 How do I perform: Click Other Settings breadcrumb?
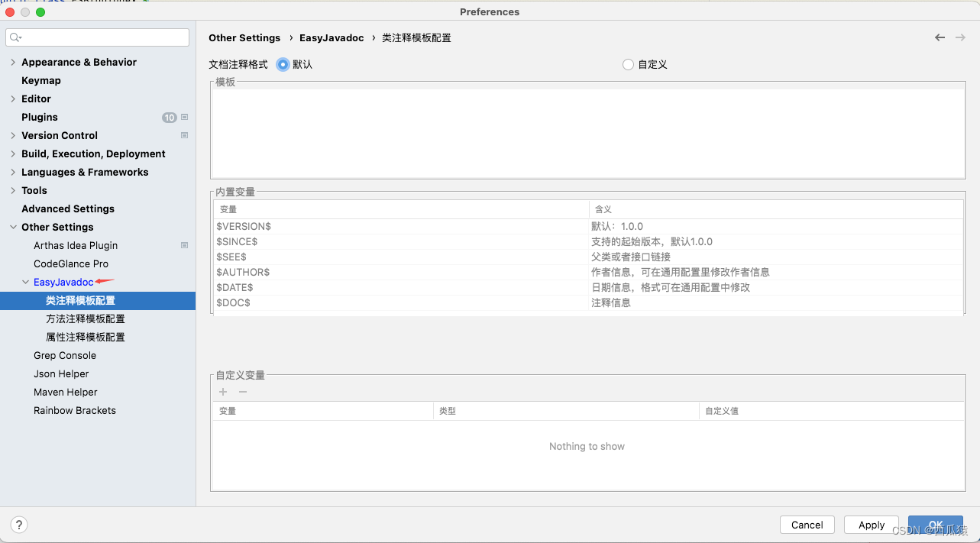pos(244,37)
